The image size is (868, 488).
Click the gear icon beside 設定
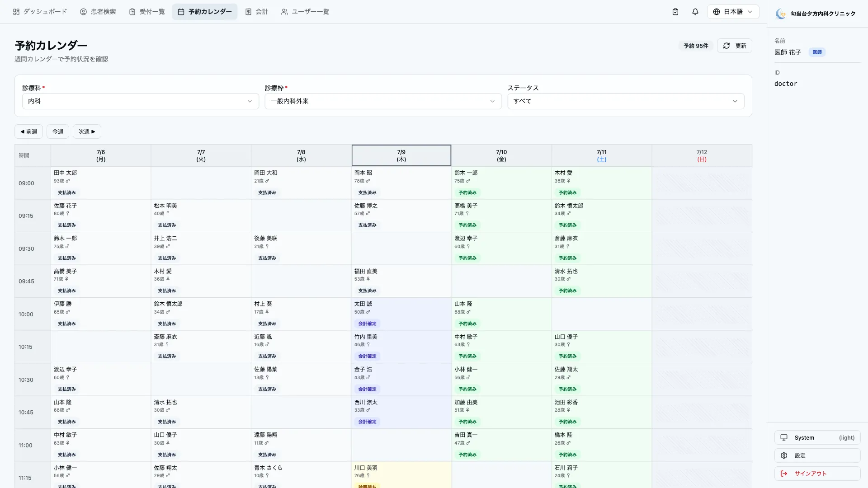pos(784,455)
